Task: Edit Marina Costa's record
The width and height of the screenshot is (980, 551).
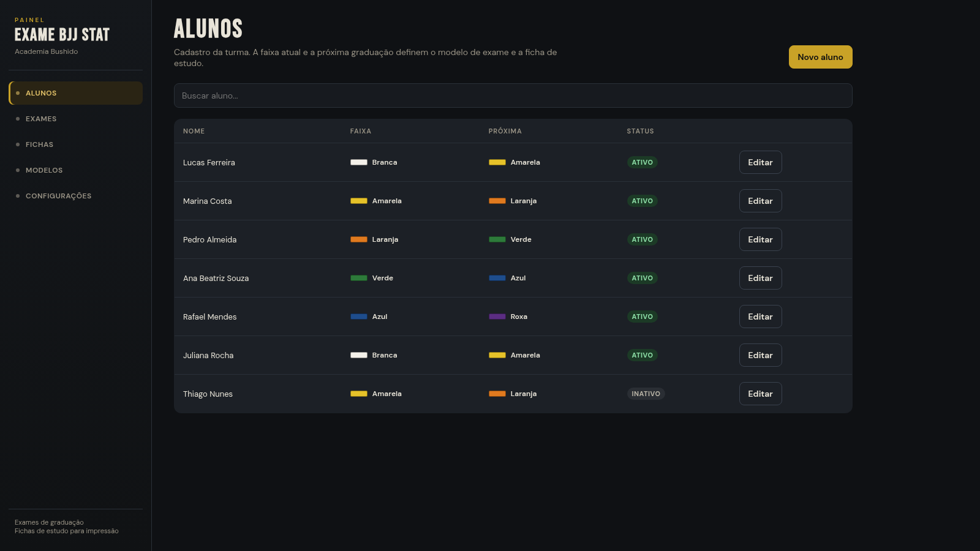Action: click(760, 201)
